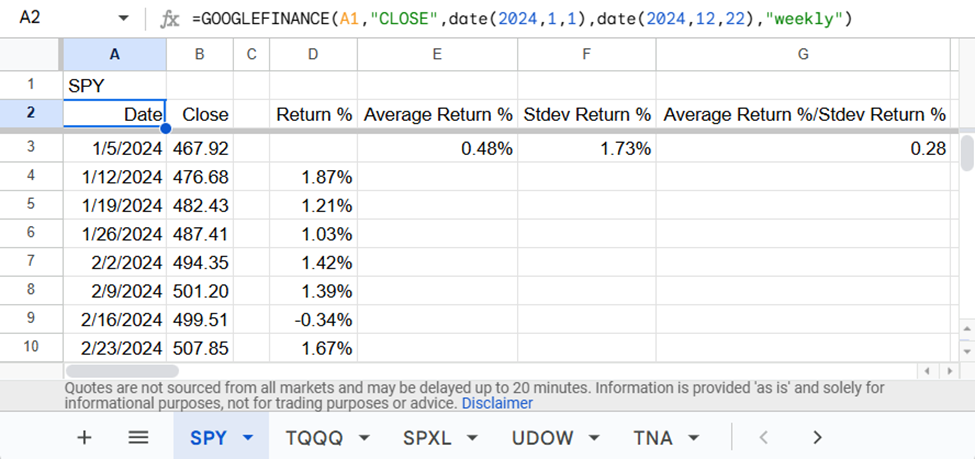Screen dimensions: 975x459
Task: Click horizontal scroll right arrow
Action: pos(949,372)
